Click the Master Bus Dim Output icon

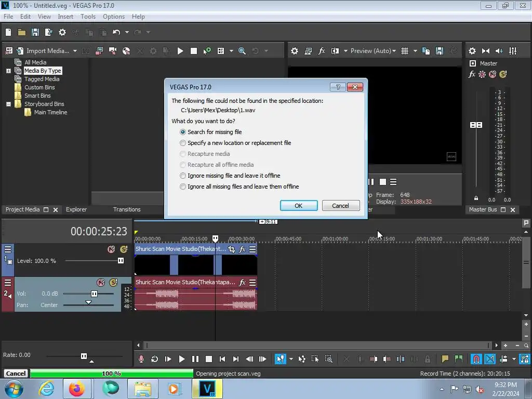[499, 51]
